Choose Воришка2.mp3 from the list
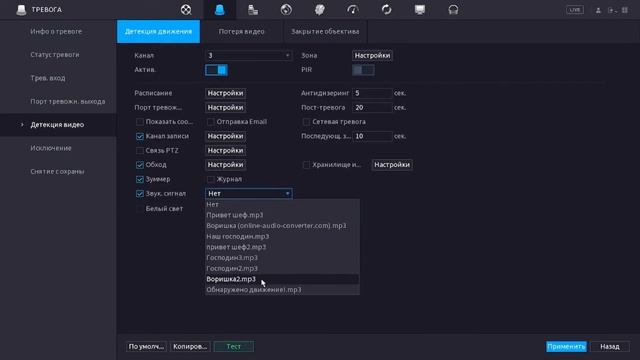Viewport: 640px width, 360px height. coord(282,279)
